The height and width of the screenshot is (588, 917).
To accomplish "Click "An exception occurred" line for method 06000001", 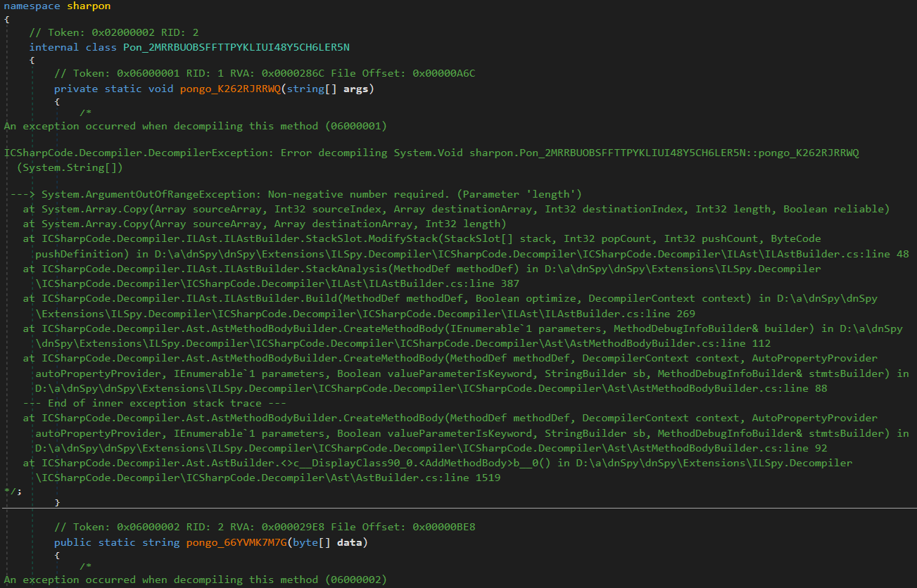I will point(196,126).
